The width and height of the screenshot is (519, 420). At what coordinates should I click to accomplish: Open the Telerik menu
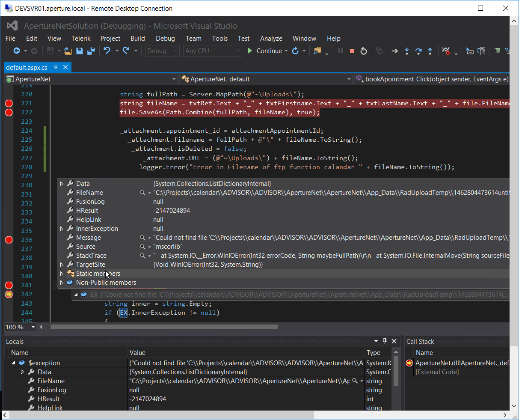tap(81, 39)
